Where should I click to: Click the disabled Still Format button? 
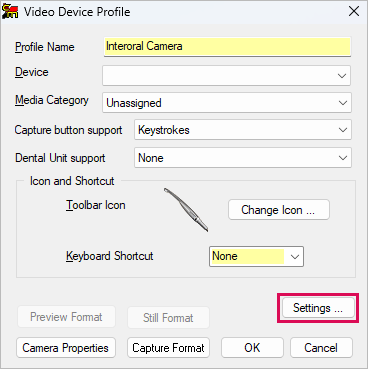click(168, 318)
